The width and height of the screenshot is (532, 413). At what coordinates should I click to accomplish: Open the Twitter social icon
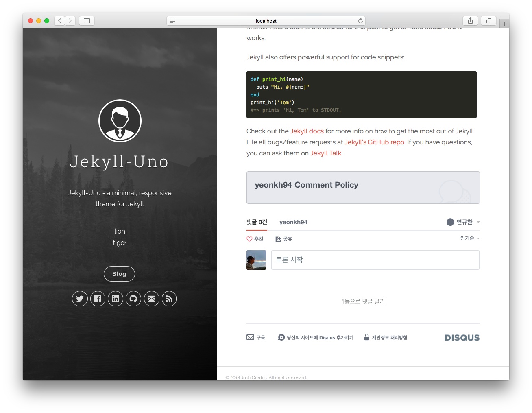80,299
